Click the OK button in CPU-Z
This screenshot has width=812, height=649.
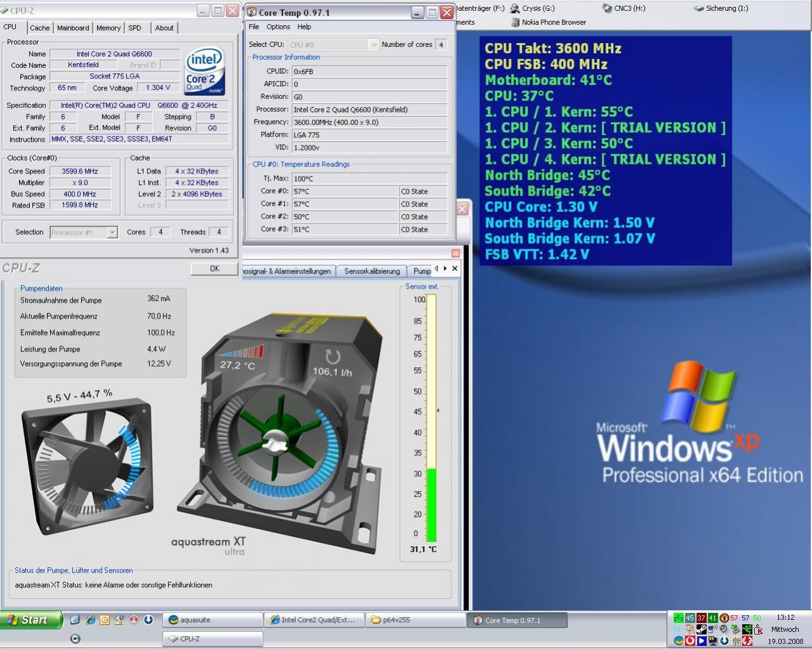click(215, 269)
